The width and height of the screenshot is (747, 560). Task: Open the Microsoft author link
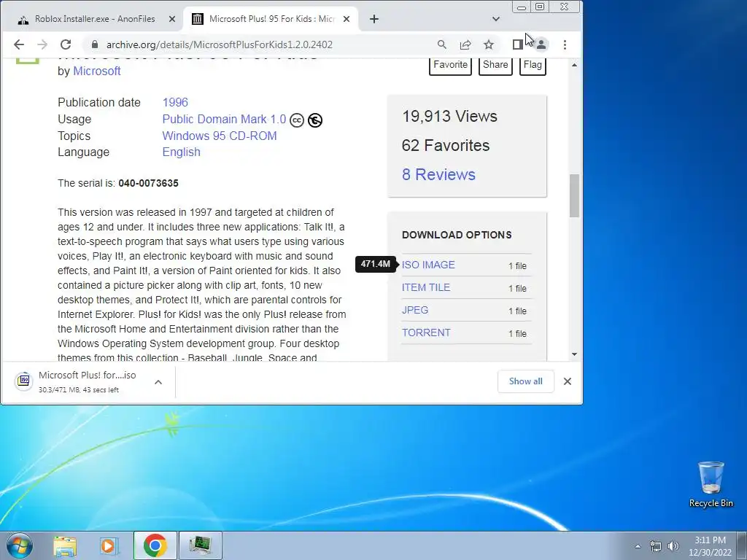pyautogui.click(x=97, y=71)
